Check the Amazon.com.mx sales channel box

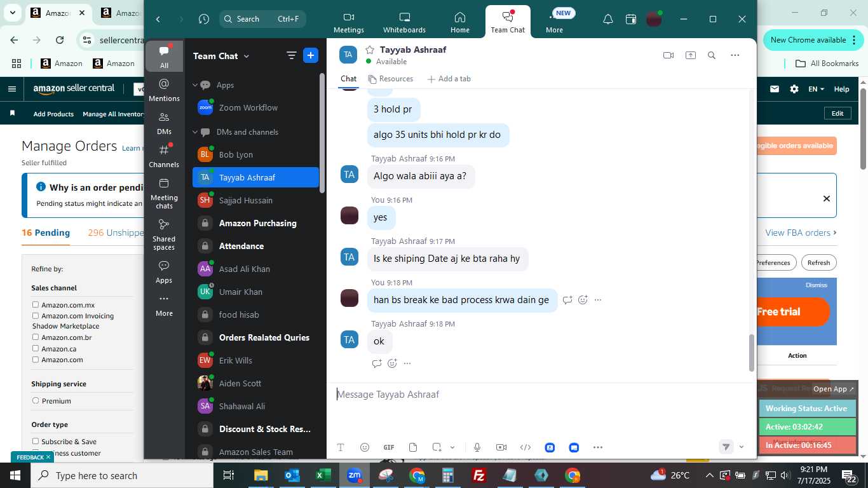point(36,305)
